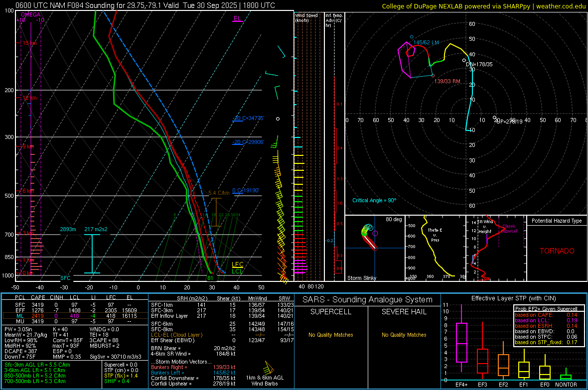Click the "STP (fix) = 1.4" value
Image resolution: width=588 pixels, height=390 pixels.
coord(121,376)
